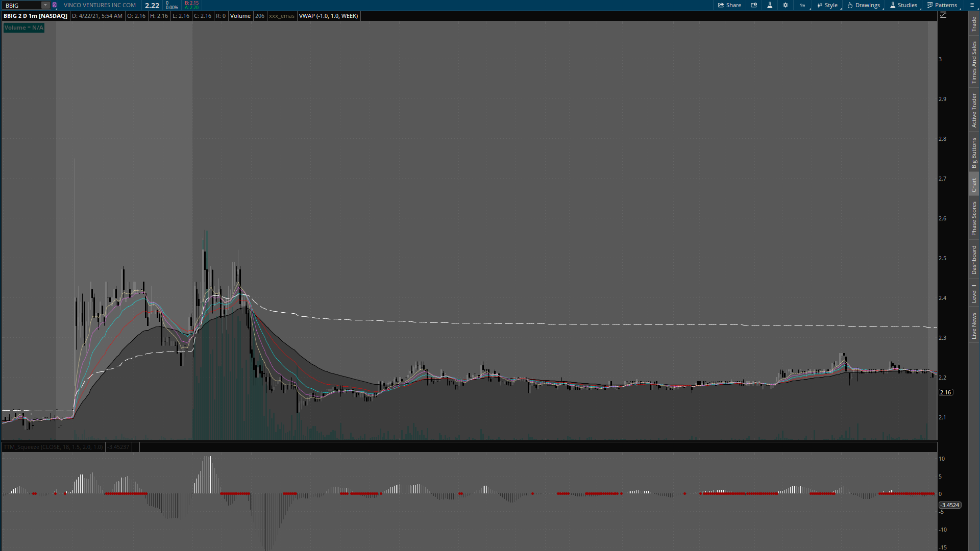Click the flask icon beside settings
Viewport: 980px width, 551px height.
(770, 5)
